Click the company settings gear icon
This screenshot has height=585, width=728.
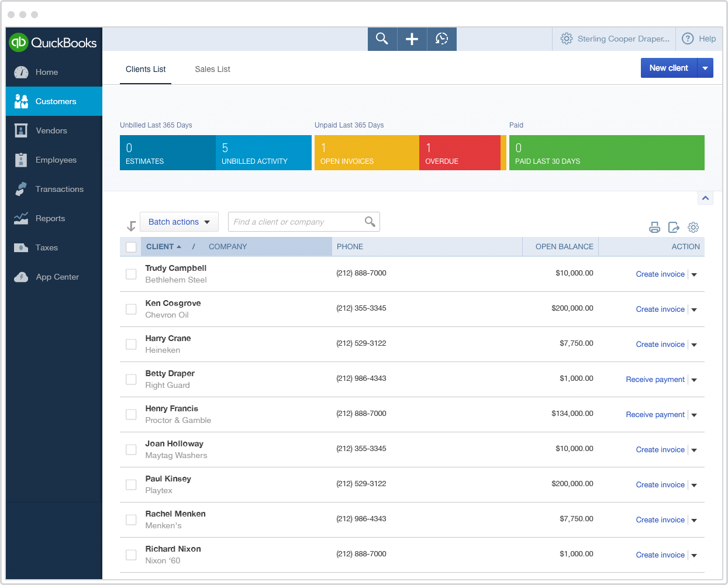click(567, 39)
